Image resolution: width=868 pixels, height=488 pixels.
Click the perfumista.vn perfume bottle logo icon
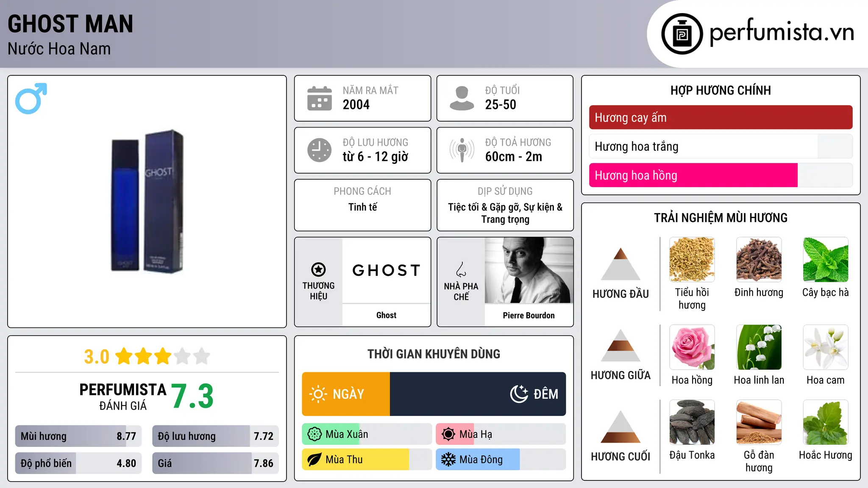click(x=682, y=34)
